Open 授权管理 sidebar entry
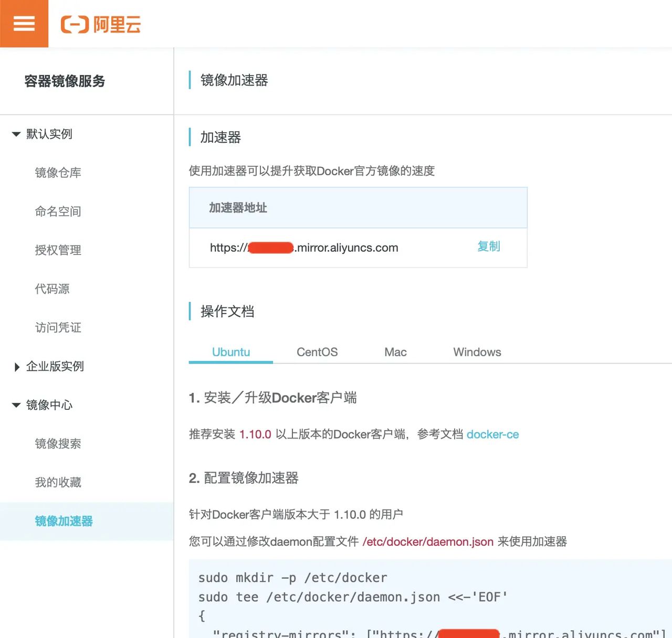Image resolution: width=672 pixels, height=638 pixels. point(58,250)
